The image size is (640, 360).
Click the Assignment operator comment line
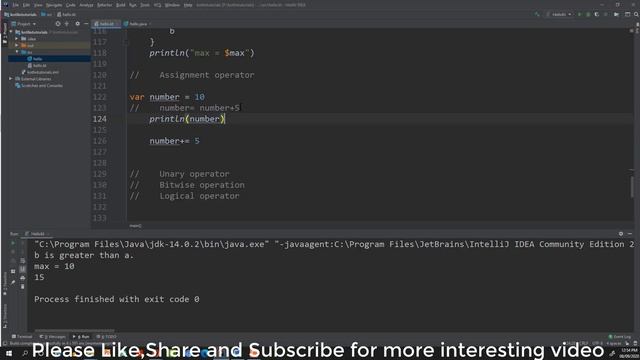(x=192, y=75)
